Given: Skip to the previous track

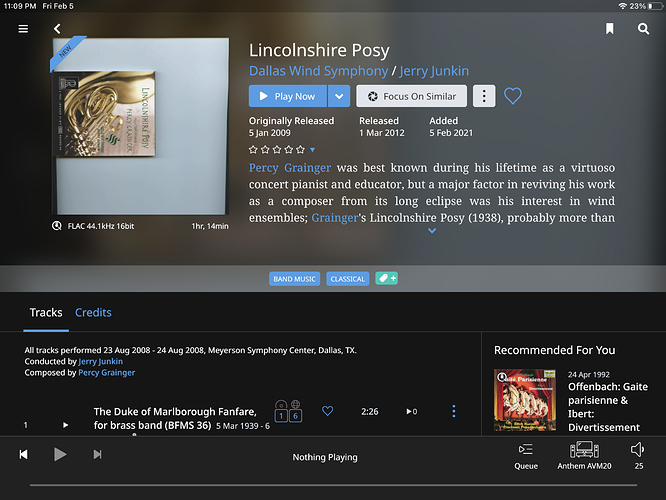Looking at the screenshot, I should (24, 455).
